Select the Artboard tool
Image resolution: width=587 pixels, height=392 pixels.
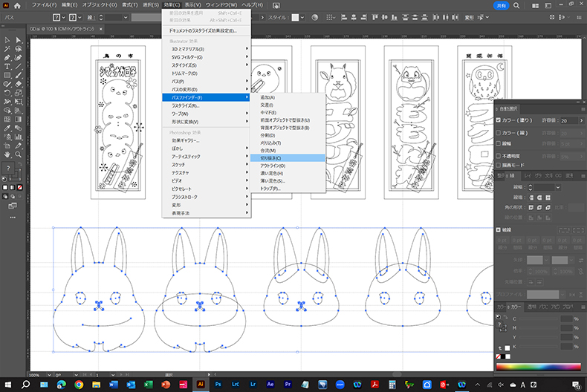[x=7, y=146]
